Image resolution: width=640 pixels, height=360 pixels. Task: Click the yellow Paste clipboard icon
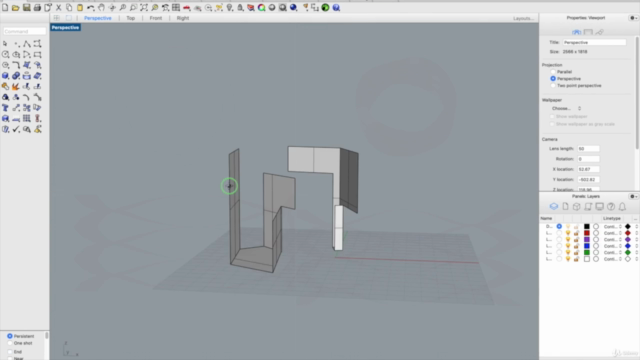[80, 8]
